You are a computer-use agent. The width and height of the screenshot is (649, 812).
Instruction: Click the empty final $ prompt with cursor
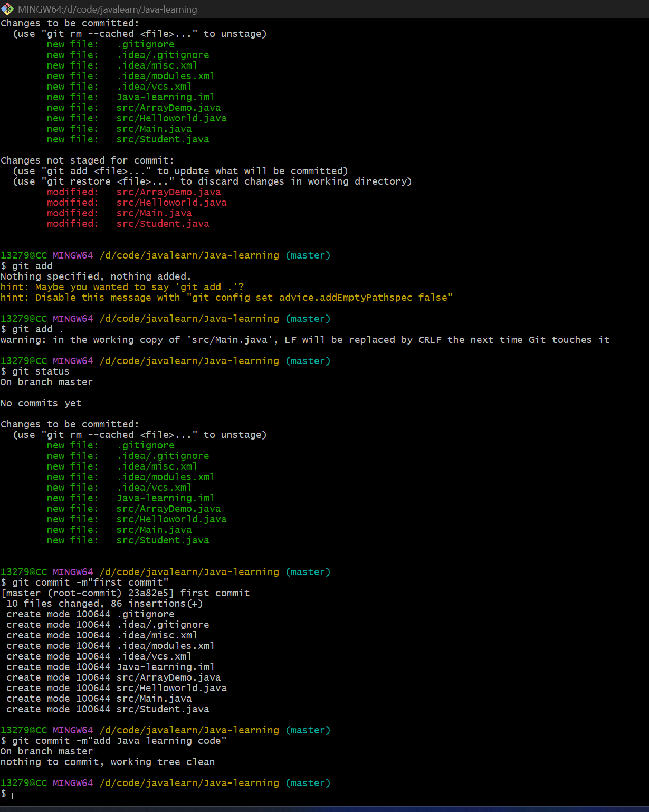tap(7, 794)
